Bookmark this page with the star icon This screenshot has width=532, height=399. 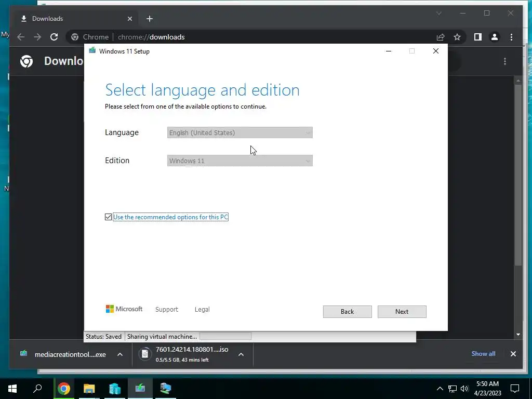click(457, 37)
